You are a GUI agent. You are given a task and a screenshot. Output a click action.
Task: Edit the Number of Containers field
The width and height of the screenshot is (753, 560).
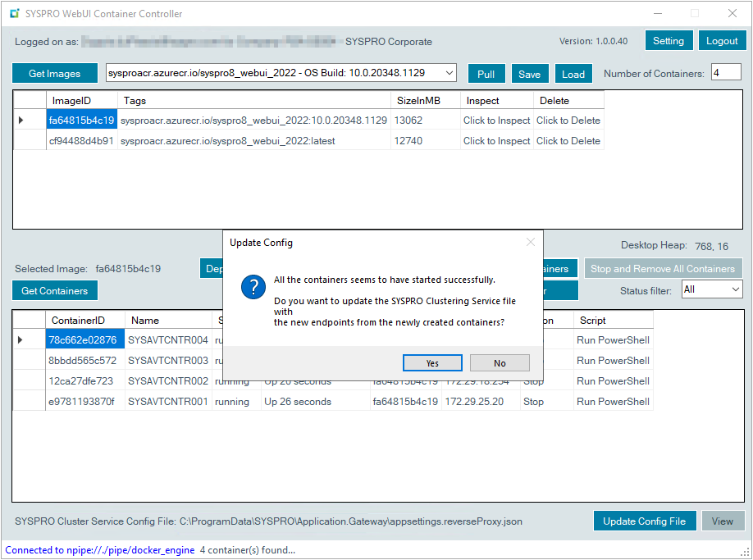pos(725,73)
